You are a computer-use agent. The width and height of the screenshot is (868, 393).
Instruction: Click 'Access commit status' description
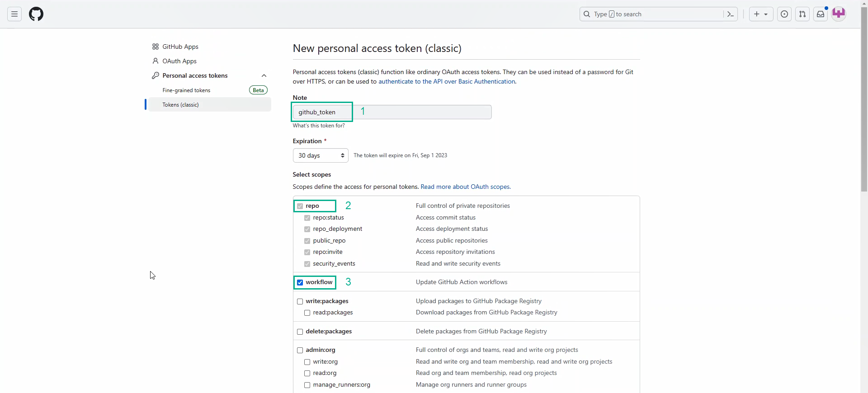446,217
